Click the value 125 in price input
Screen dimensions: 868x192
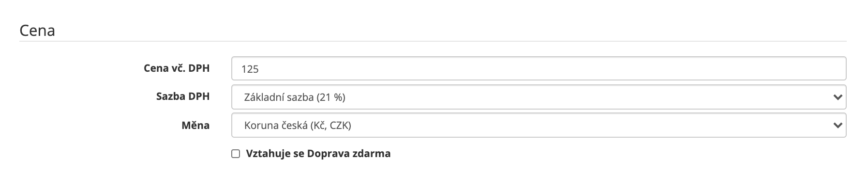(x=250, y=69)
